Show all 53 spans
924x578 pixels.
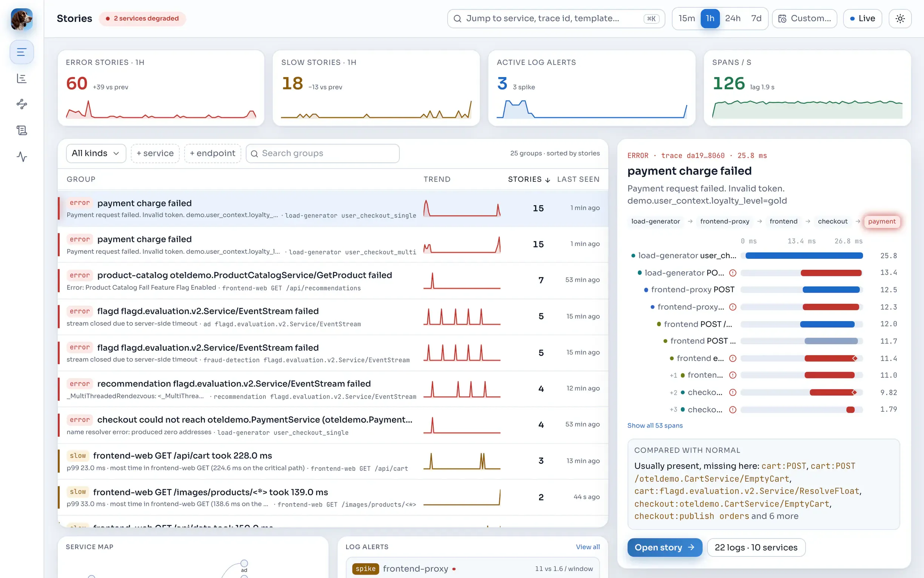pyautogui.click(x=655, y=425)
